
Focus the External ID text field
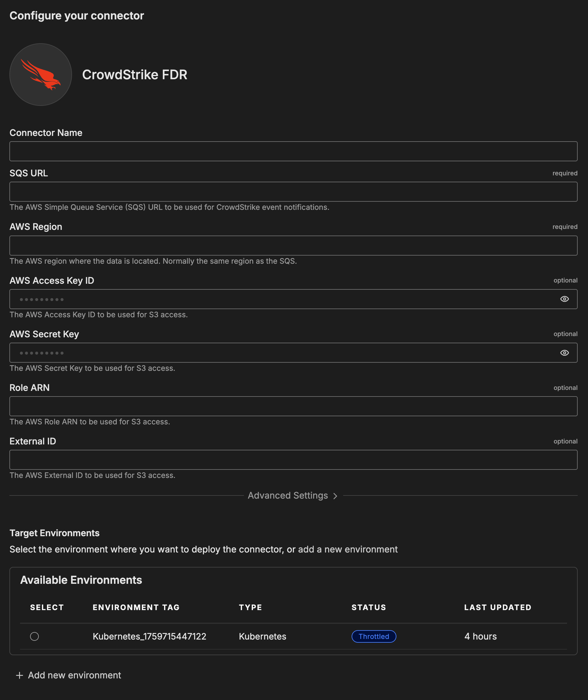pyautogui.click(x=293, y=459)
